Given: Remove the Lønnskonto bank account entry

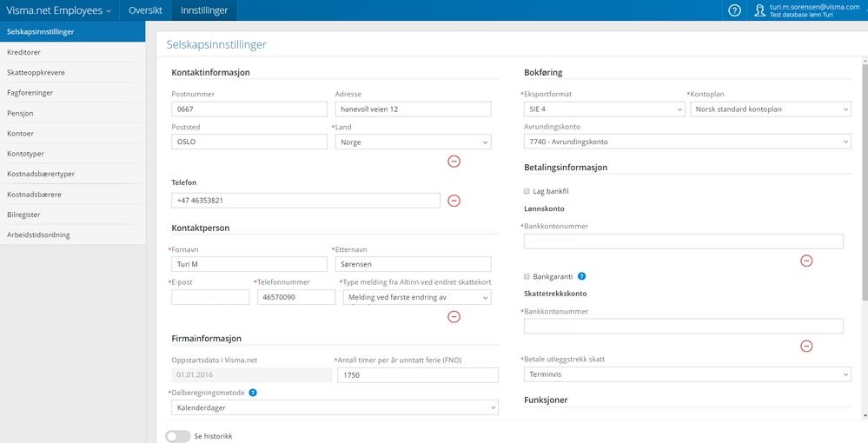Looking at the screenshot, I should coord(806,261).
